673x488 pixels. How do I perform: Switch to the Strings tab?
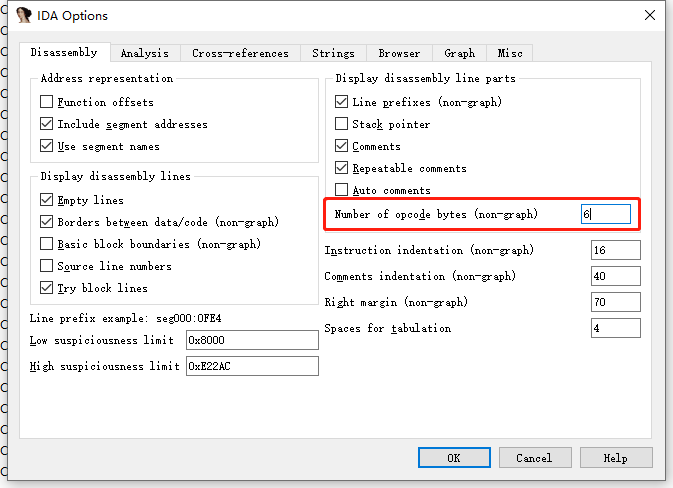coord(333,53)
